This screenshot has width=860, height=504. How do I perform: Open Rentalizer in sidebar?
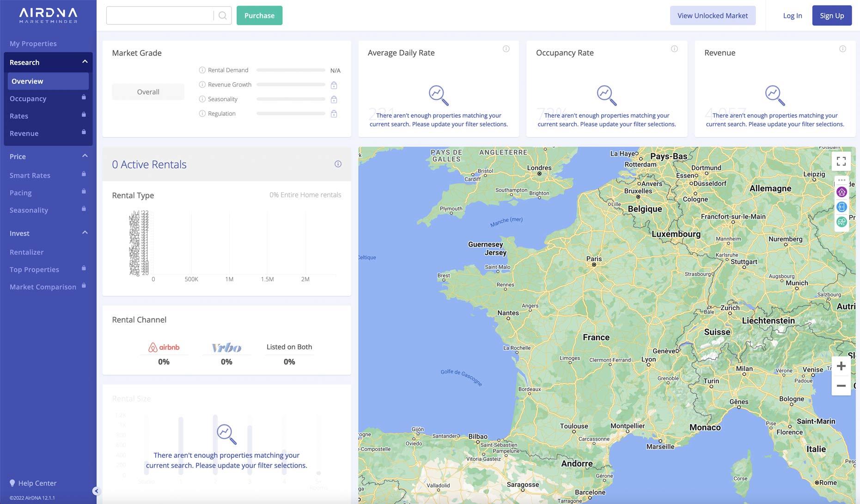coord(26,252)
